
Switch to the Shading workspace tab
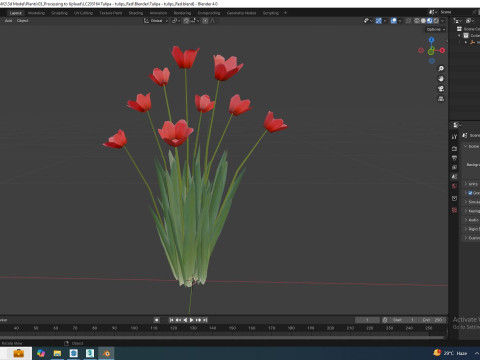point(136,13)
